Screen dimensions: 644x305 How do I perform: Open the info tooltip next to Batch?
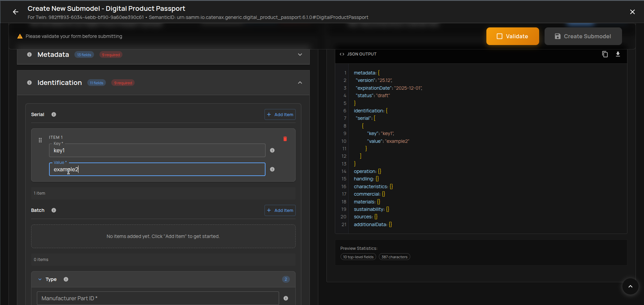(53, 210)
